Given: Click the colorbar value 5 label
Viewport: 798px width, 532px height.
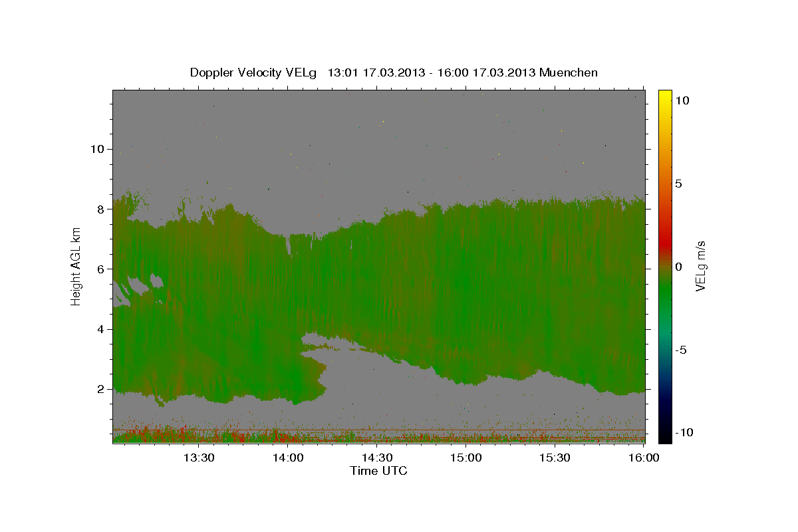Looking at the screenshot, I should click(x=678, y=184).
